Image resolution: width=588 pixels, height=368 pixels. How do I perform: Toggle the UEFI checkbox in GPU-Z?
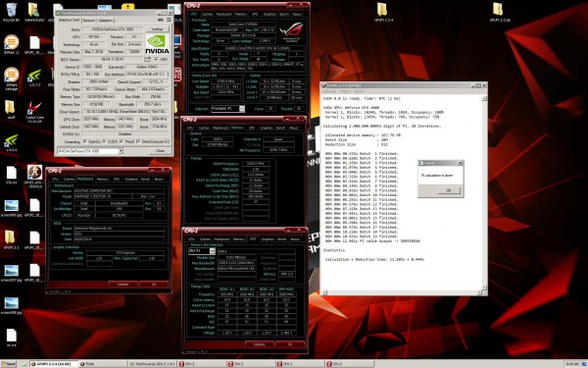tap(157, 59)
